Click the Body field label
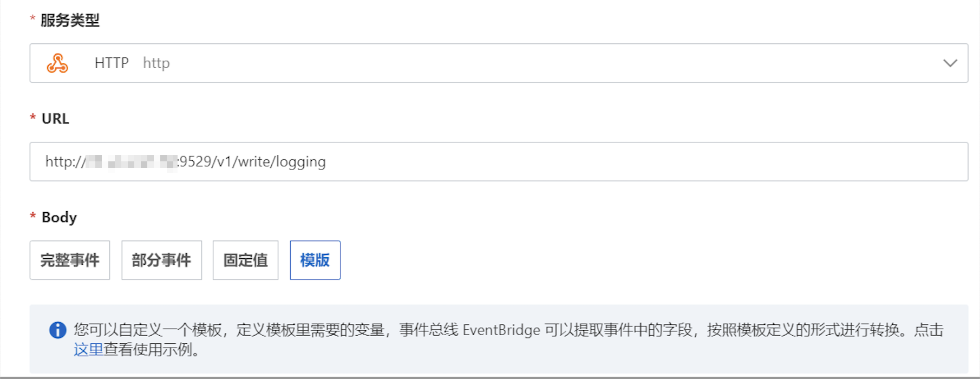980x379 pixels. [x=59, y=217]
